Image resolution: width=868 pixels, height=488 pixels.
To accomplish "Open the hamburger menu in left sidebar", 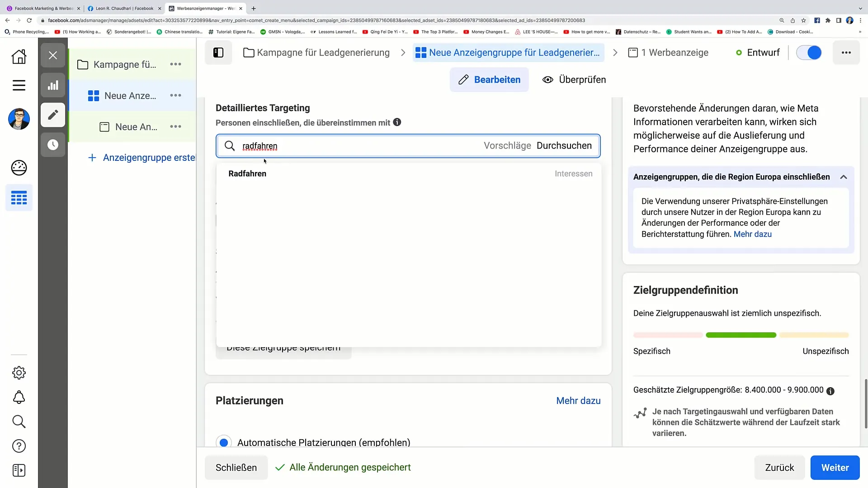I will (x=19, y=85).
